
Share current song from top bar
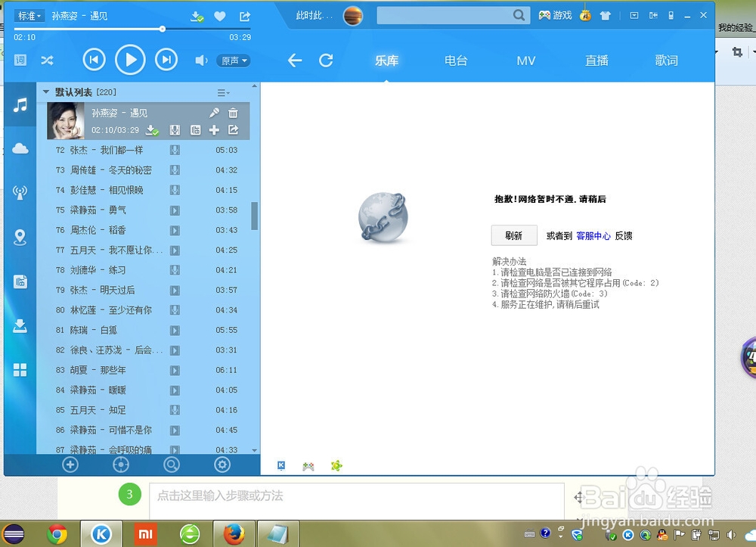pyautogui.click(x=245, y=17)
